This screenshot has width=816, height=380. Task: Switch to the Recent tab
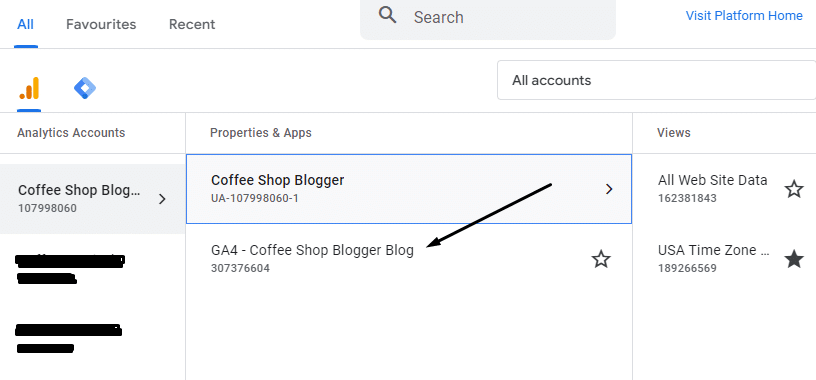(x=192, y=24)
